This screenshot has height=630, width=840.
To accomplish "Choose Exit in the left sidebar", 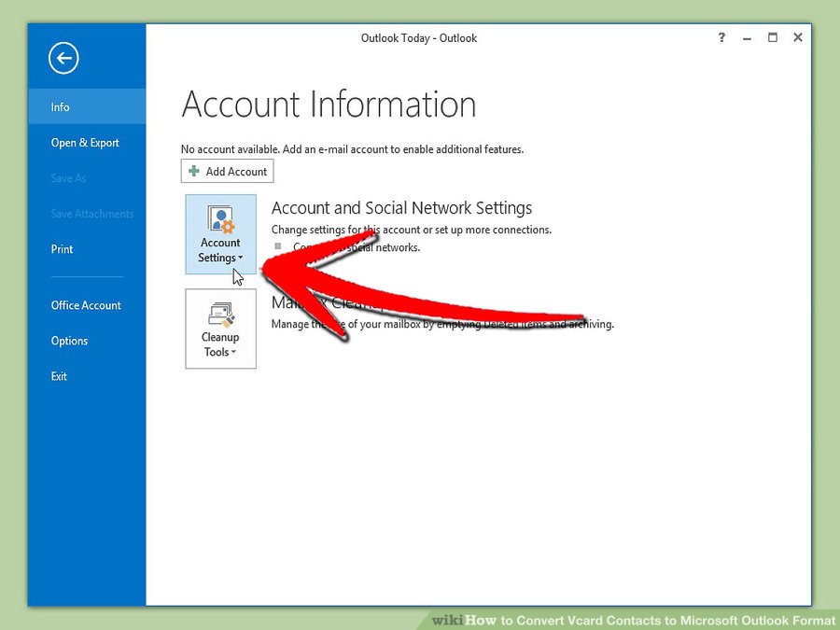I will (x=60, y=376).
